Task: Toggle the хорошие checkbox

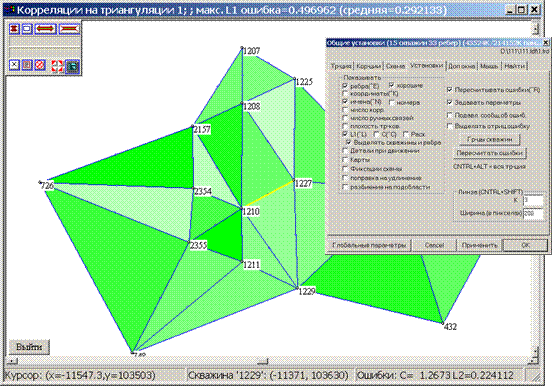Action: coord(392,86)
